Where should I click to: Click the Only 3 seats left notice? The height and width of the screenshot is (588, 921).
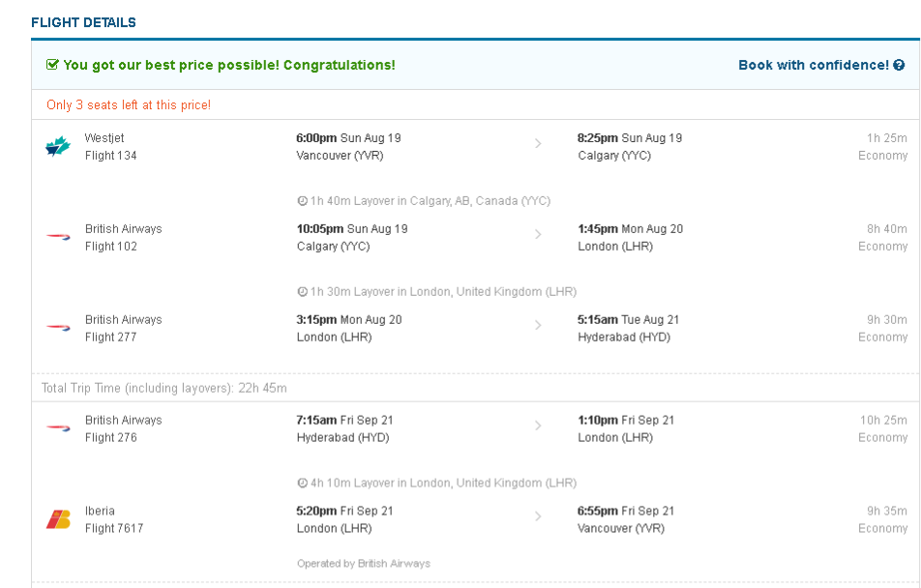(x=129, y=105)
